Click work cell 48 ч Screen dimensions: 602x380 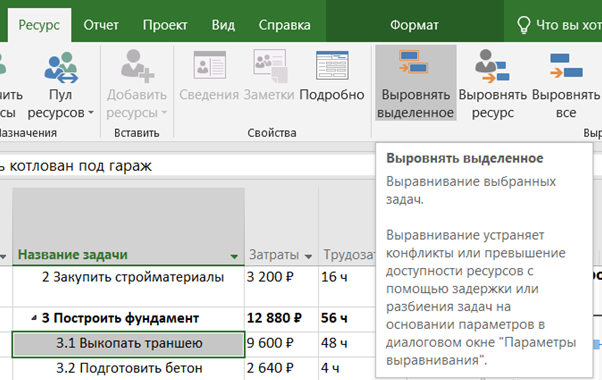tap(347, 344)
